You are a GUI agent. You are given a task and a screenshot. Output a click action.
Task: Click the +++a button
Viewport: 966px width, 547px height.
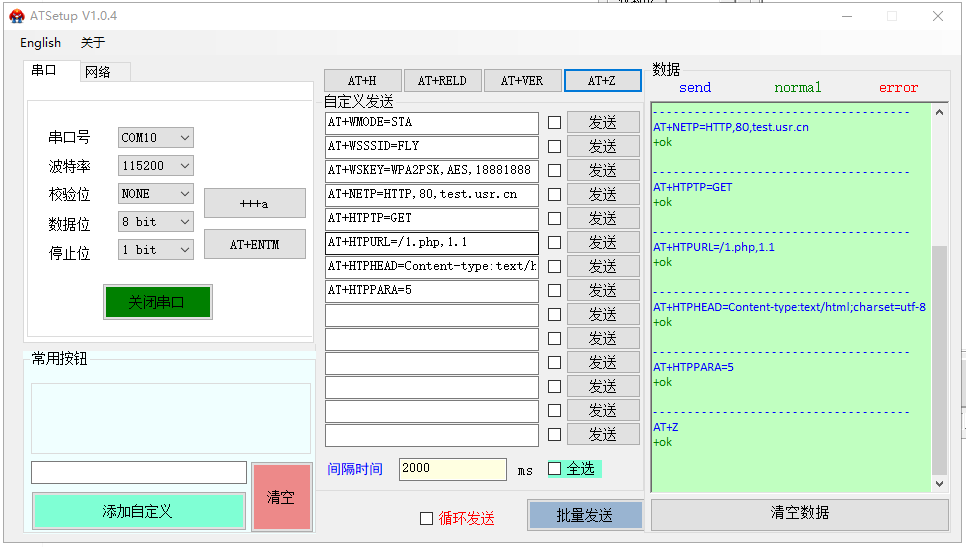point(254,203)
